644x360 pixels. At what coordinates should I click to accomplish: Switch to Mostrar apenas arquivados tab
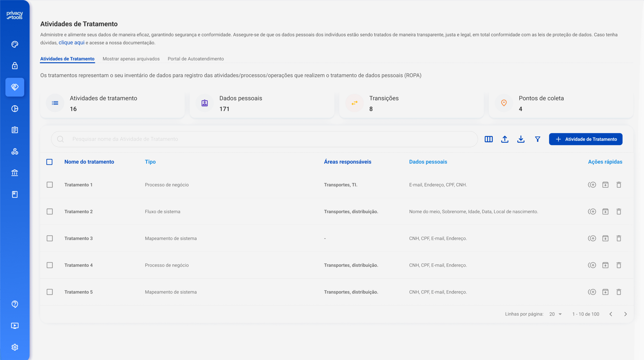click(x=131, y=59)
